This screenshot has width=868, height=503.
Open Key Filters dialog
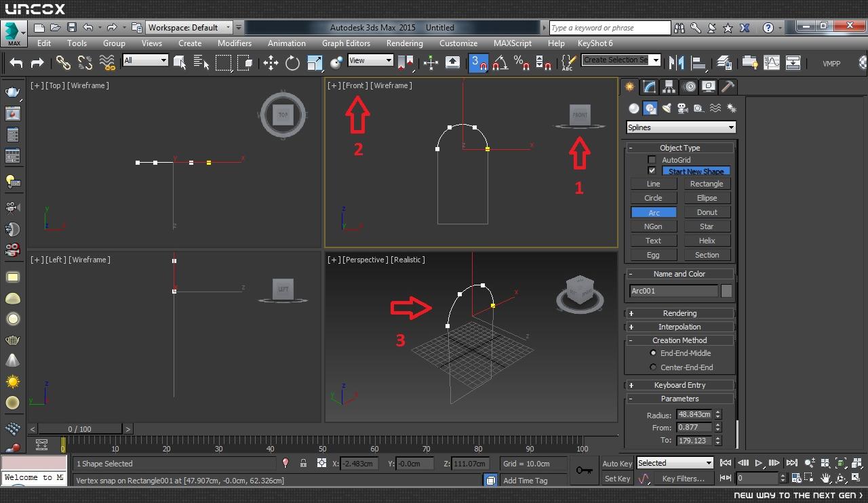[x=683, y=479]
